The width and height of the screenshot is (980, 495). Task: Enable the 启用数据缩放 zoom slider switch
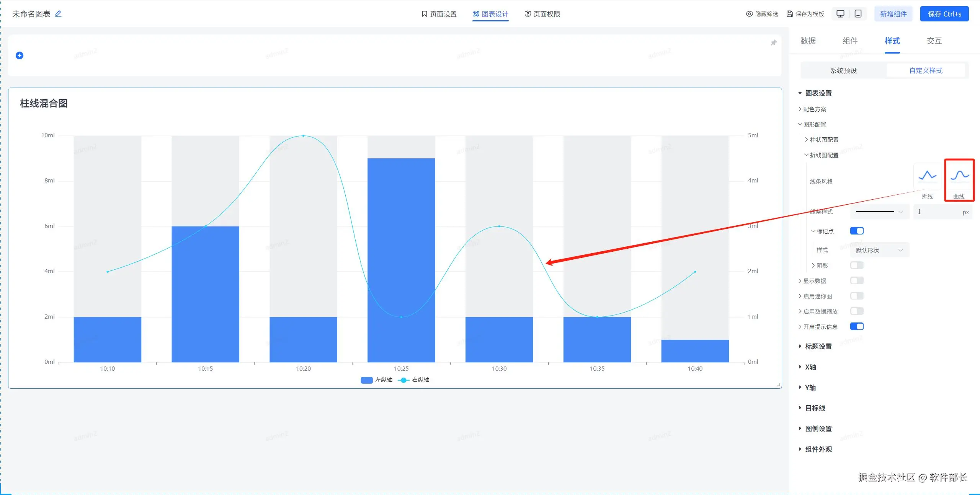pos(857,311)
